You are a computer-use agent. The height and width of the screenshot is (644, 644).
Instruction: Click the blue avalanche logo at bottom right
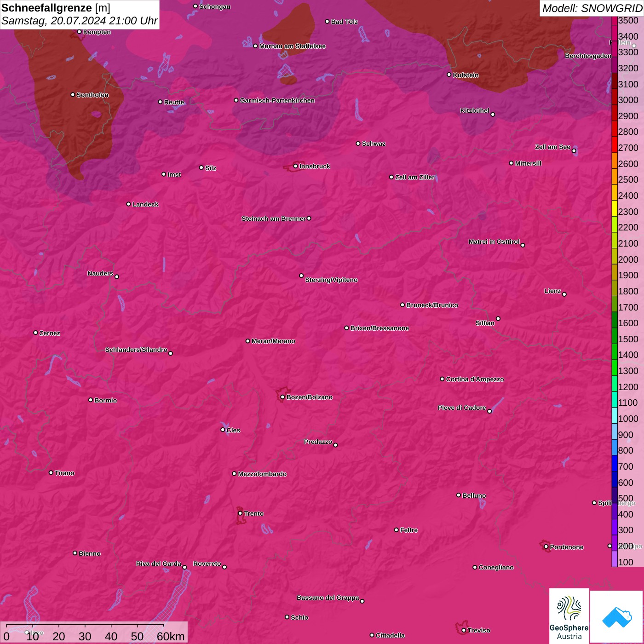point(616,616)
